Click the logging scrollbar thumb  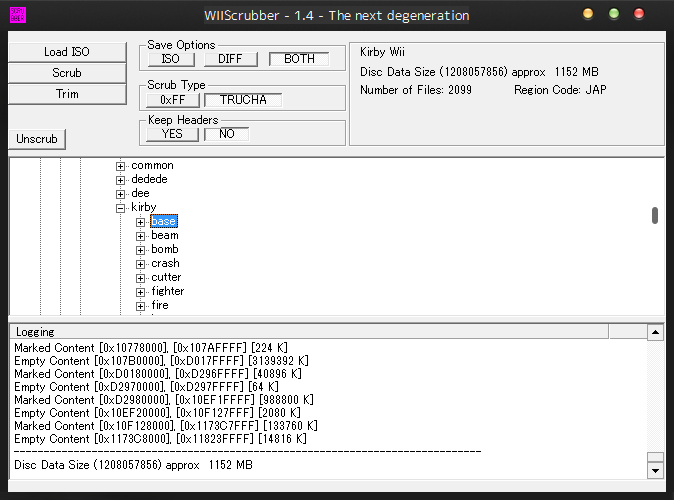click(x=655, y=457)
